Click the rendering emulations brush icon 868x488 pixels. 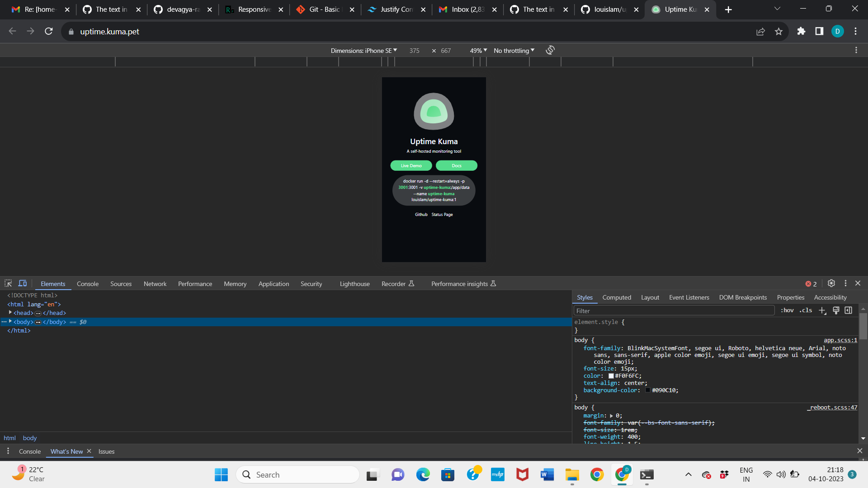[835, 310]
